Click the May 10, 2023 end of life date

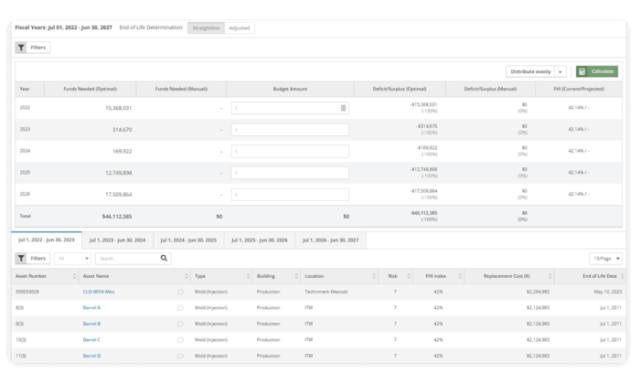click(x=607, y=292)
